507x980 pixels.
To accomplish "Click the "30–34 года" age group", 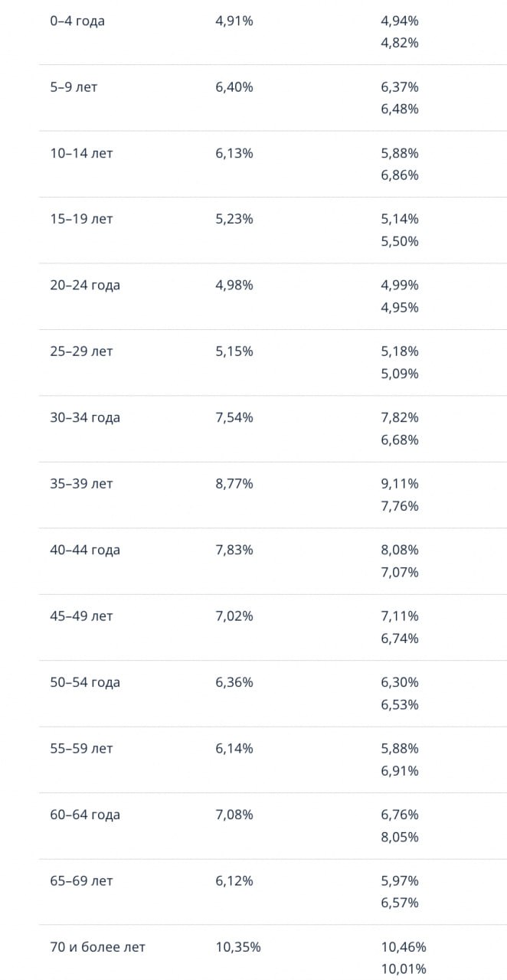I will 85,418.
